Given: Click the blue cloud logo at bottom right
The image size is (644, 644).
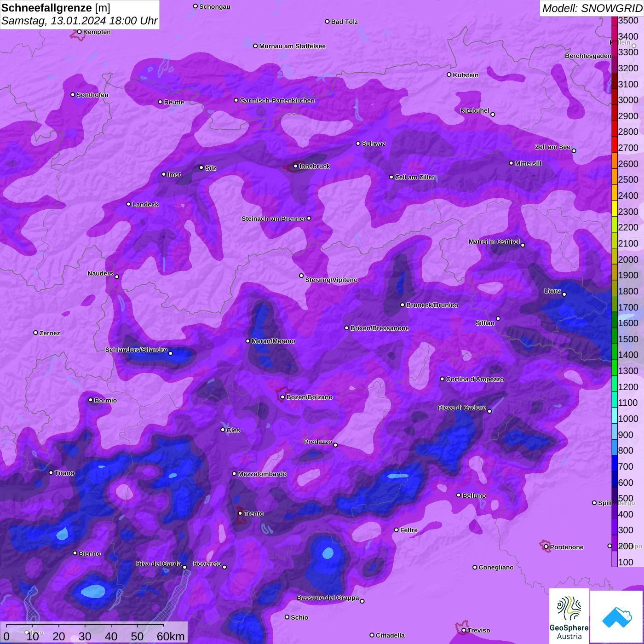Looking at the screenshot, I should click(616, 616).
